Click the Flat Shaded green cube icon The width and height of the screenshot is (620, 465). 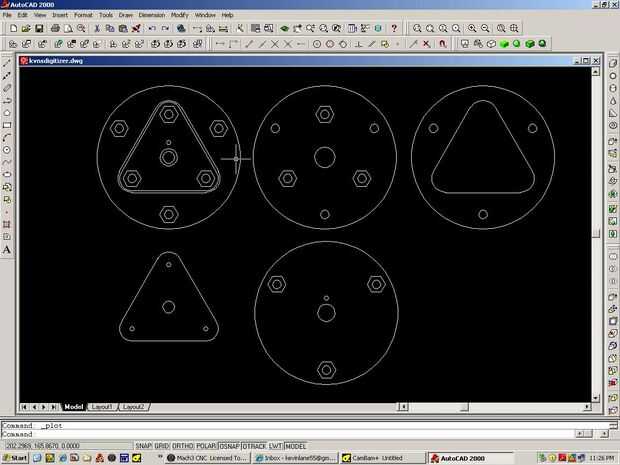(x=504, y=44)
